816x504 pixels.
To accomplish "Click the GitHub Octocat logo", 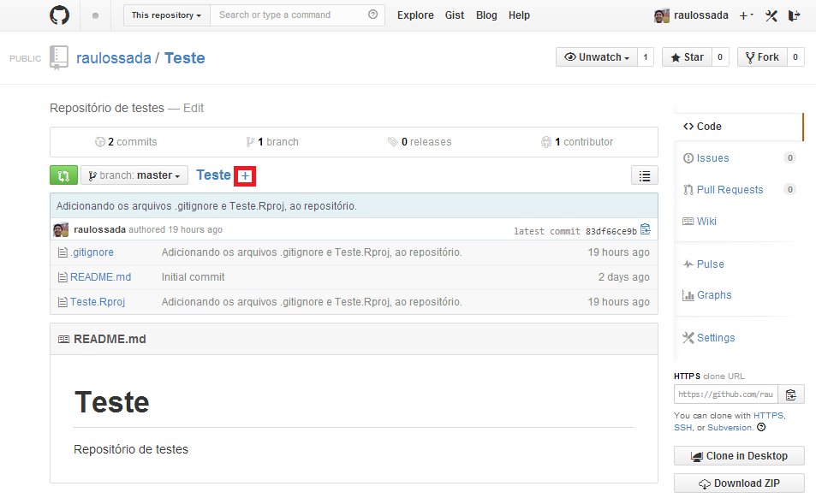I will pos(59,15).
